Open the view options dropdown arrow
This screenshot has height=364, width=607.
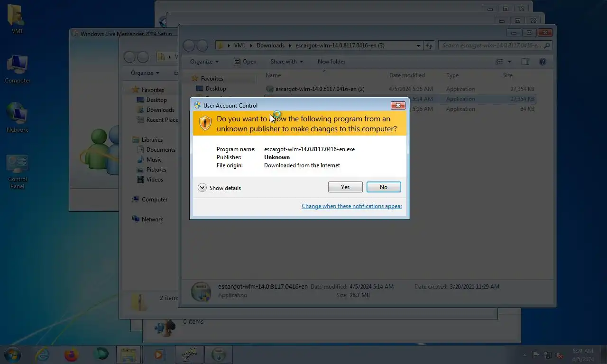click(509, 62)
